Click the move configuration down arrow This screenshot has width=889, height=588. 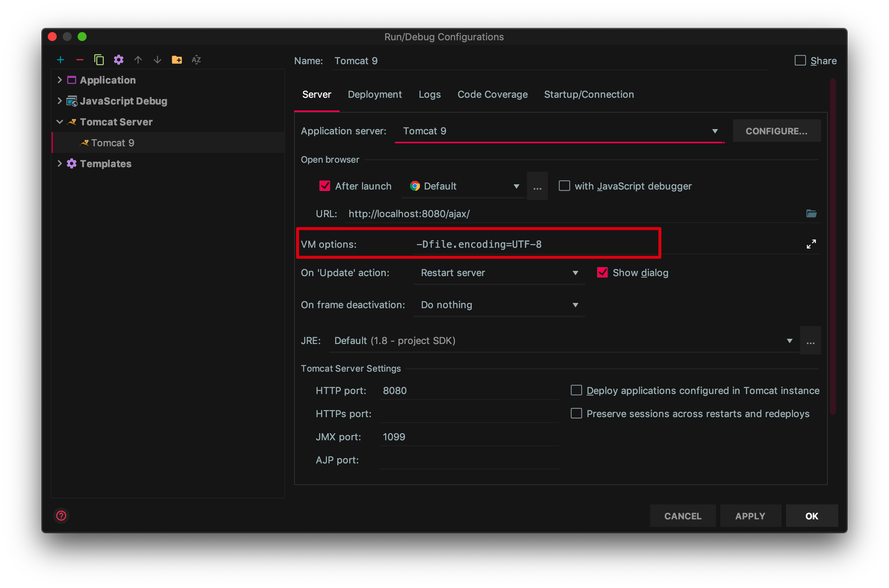[x=157, y=60]
